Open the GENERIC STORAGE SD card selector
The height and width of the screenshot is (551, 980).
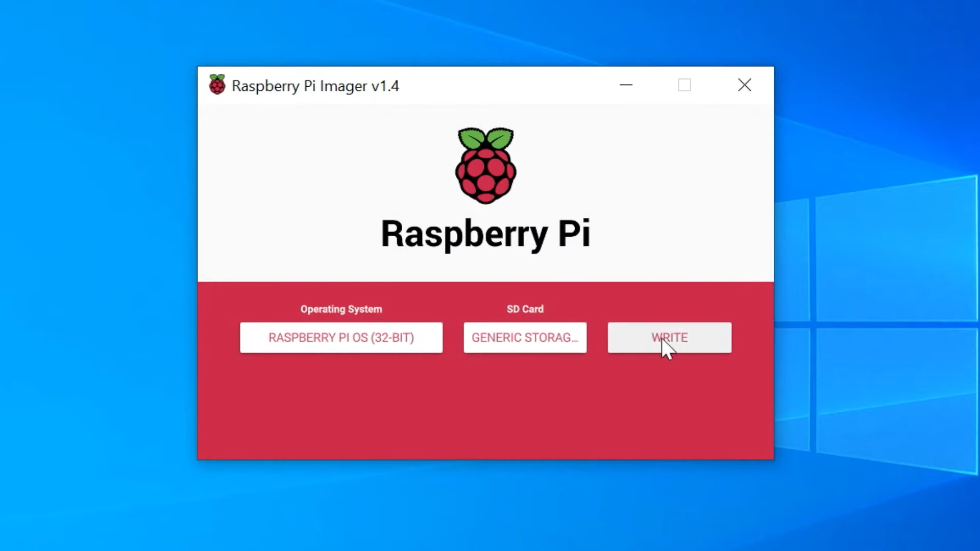coord(525,337)
